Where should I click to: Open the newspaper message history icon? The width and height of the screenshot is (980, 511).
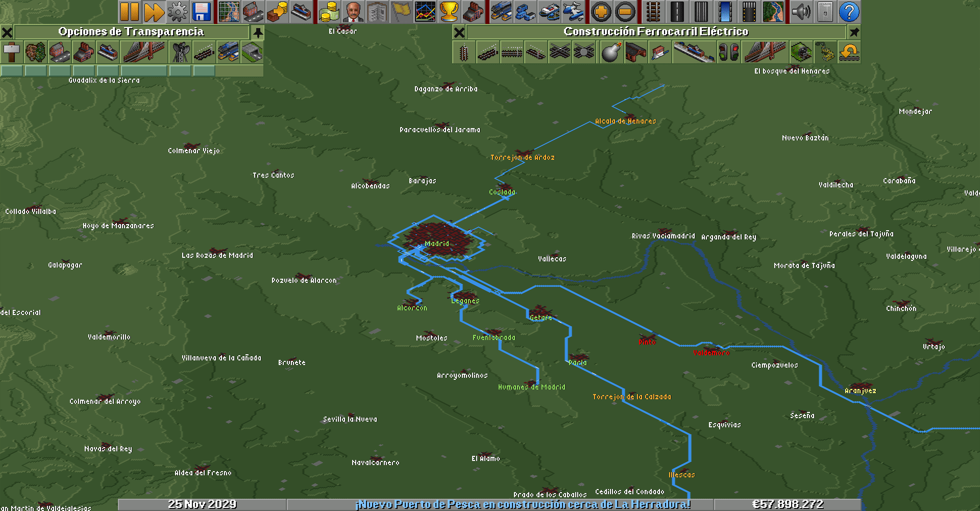[x=825, y=12]
